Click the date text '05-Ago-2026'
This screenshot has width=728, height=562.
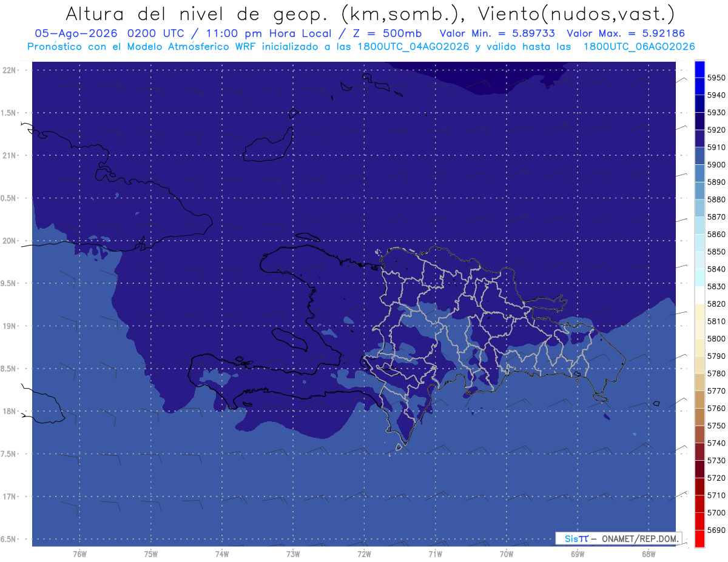(x=76, y=33)
